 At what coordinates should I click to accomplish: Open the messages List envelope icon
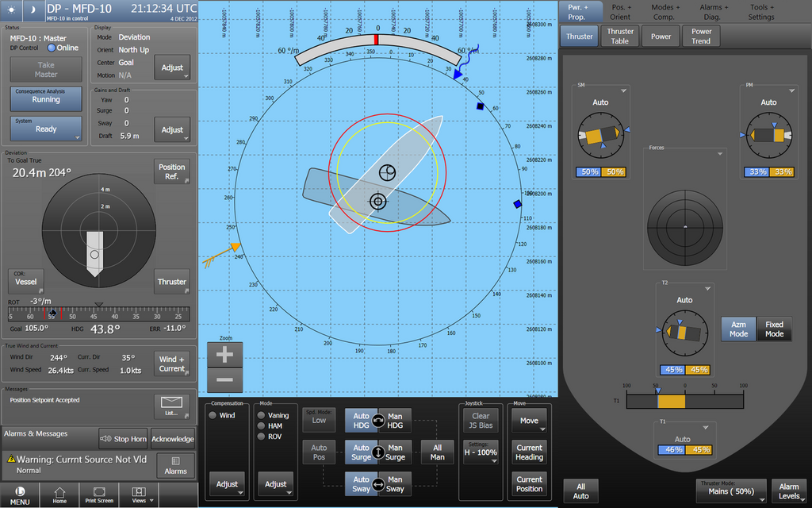pos(171,406)
